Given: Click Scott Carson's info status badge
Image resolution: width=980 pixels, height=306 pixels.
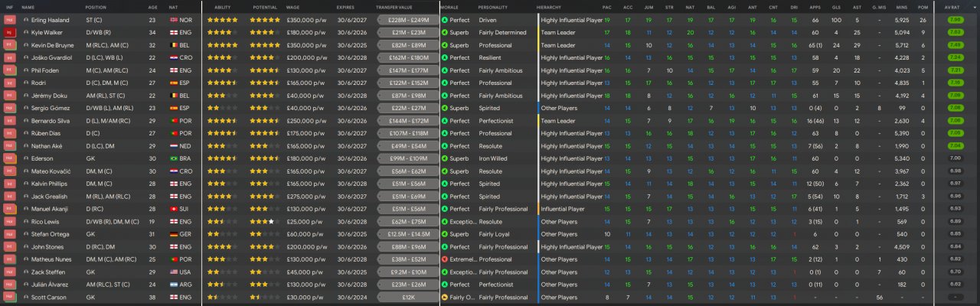Looking at the screenshot, I should pyautogui.click(x=10, y=298).
